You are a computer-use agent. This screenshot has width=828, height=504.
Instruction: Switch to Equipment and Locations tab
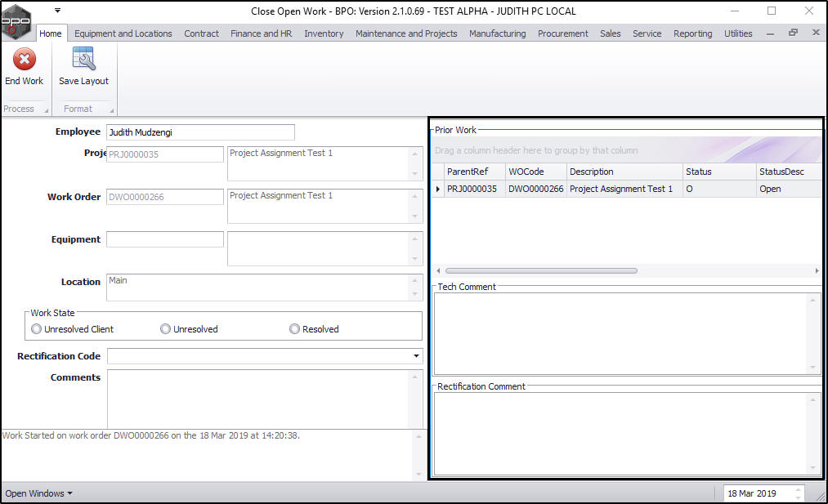[x=123, y=33]
